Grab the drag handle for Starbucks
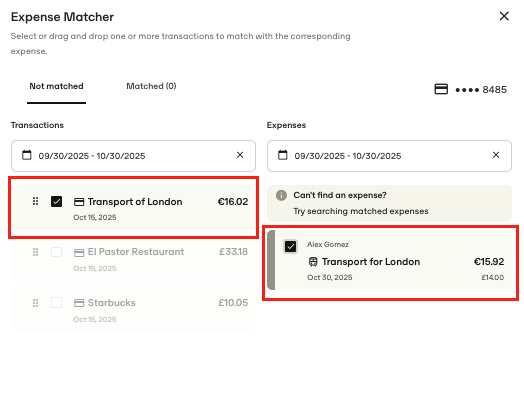 point(35,303)
